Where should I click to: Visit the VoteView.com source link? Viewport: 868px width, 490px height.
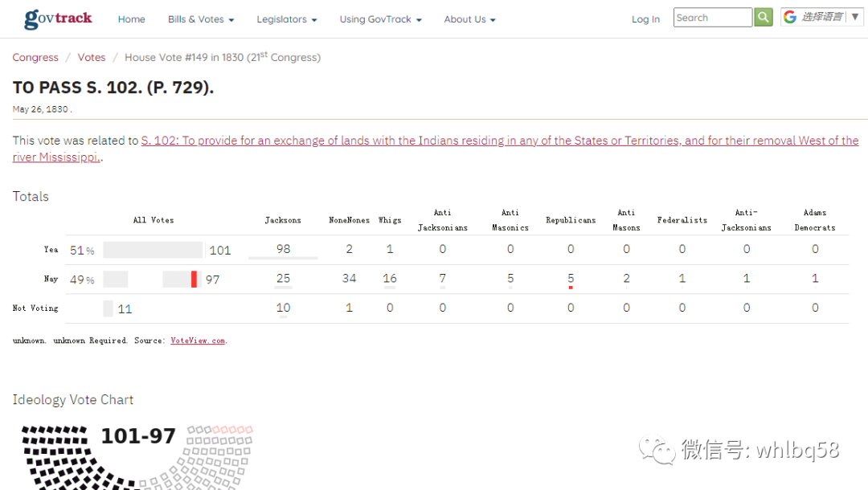(198, 341)
